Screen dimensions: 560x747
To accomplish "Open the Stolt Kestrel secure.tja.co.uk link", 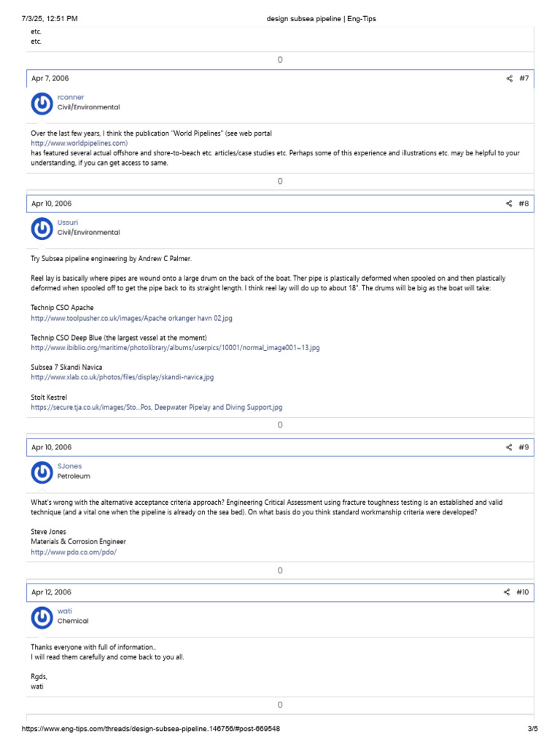I will pos(156,407).
